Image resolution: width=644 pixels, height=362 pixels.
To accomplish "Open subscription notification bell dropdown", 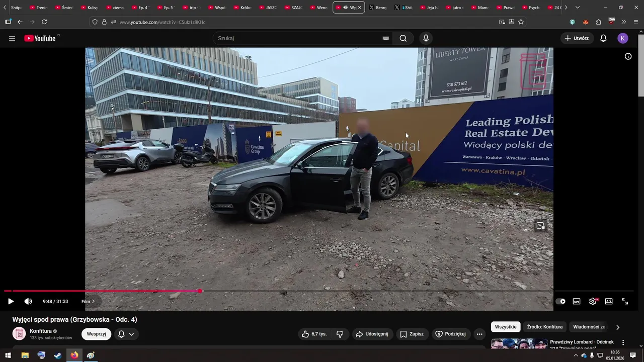I will 126,334.
